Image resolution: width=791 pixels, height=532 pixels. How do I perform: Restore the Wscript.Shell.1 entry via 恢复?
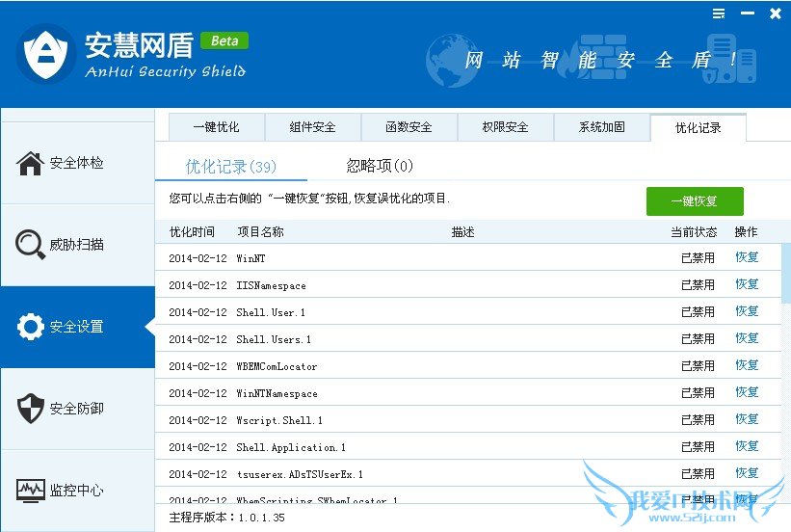[x=747, y=419]
